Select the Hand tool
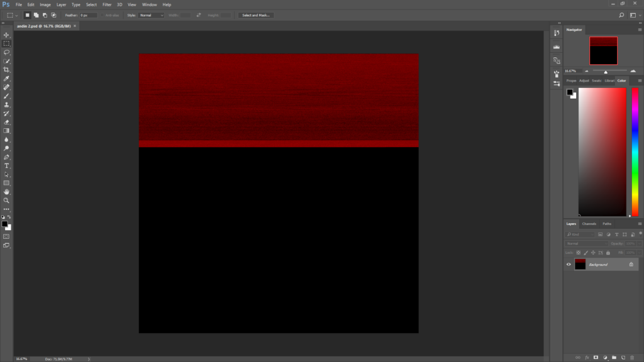Image resolution: width=644 pixels, height=362 pixels. coord(6,192)
